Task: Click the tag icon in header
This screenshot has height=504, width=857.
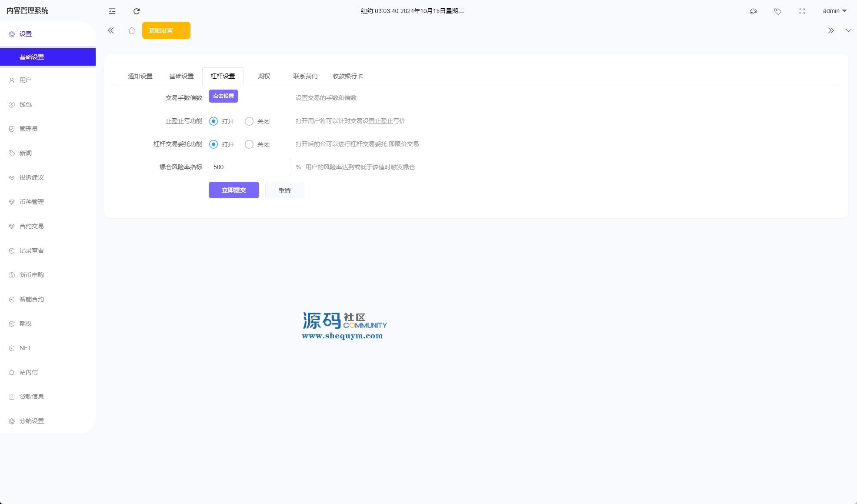Action: [x=778, y=11]
